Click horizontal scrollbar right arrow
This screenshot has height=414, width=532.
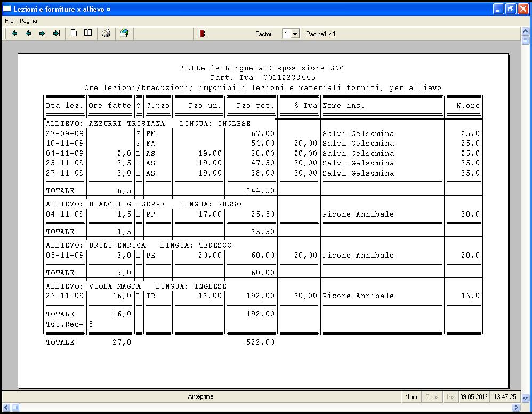pos(516,407)
